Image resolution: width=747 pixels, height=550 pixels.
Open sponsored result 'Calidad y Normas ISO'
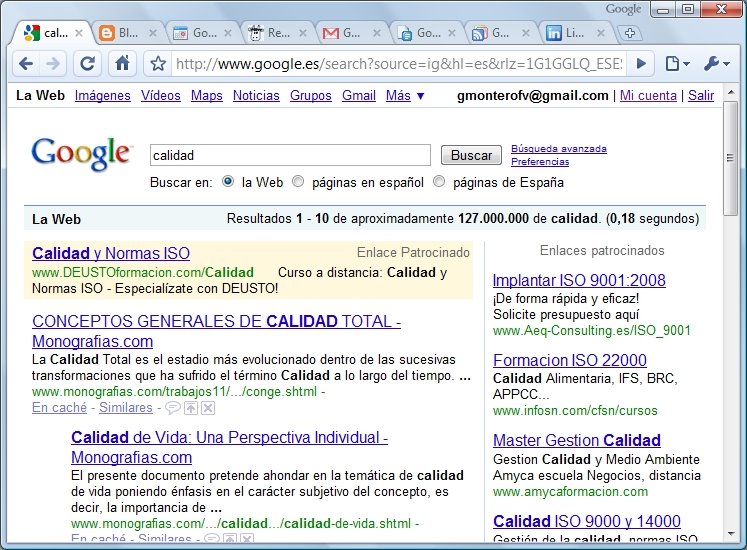point(111,253)
